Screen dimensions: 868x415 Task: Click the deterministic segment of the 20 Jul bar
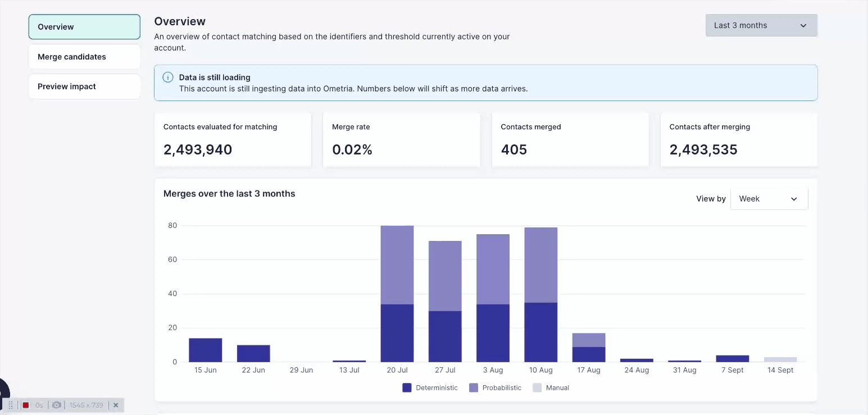pos(397,333)
